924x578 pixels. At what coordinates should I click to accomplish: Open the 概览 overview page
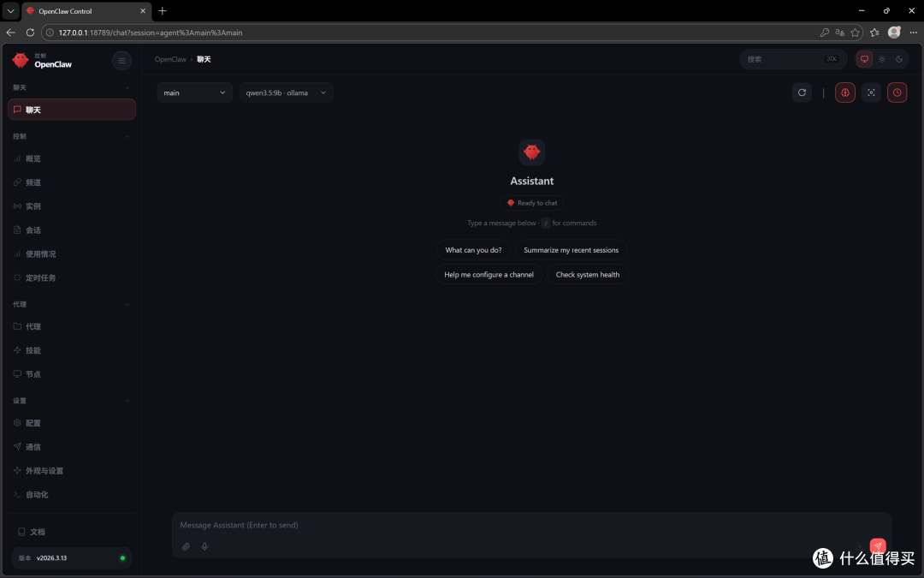point(72,158)
